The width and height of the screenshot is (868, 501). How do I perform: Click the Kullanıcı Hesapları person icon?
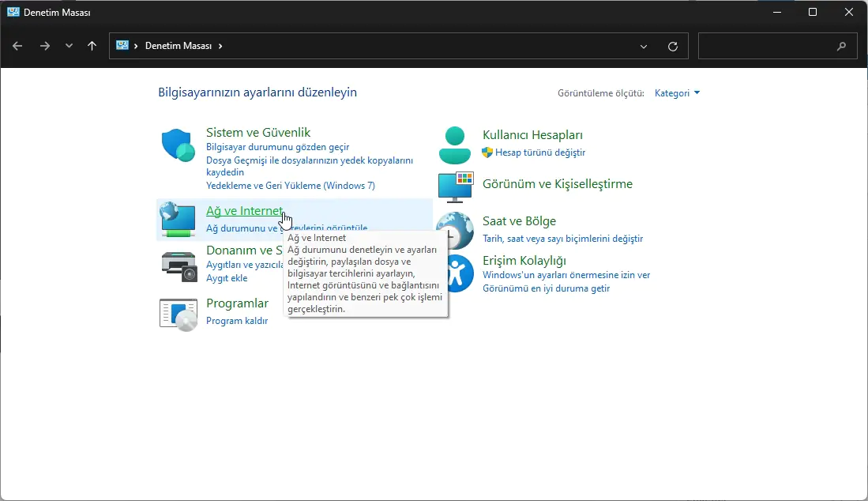pyautogui.click(x=455, y=145)
